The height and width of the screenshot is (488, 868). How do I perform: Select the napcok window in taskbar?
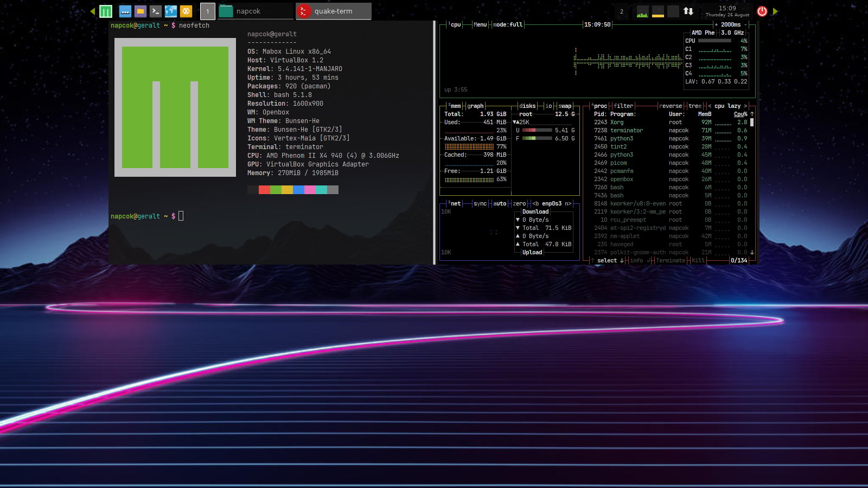[256, 11]
